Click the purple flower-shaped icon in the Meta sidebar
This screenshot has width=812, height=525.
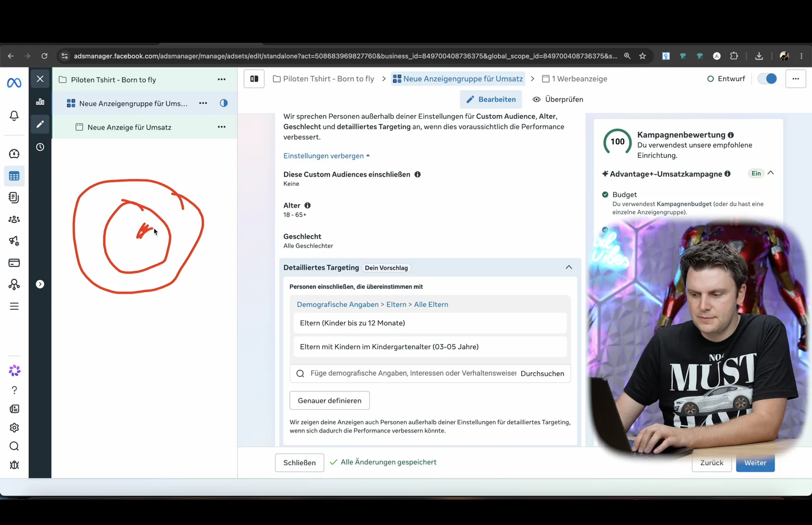(14, 371)
